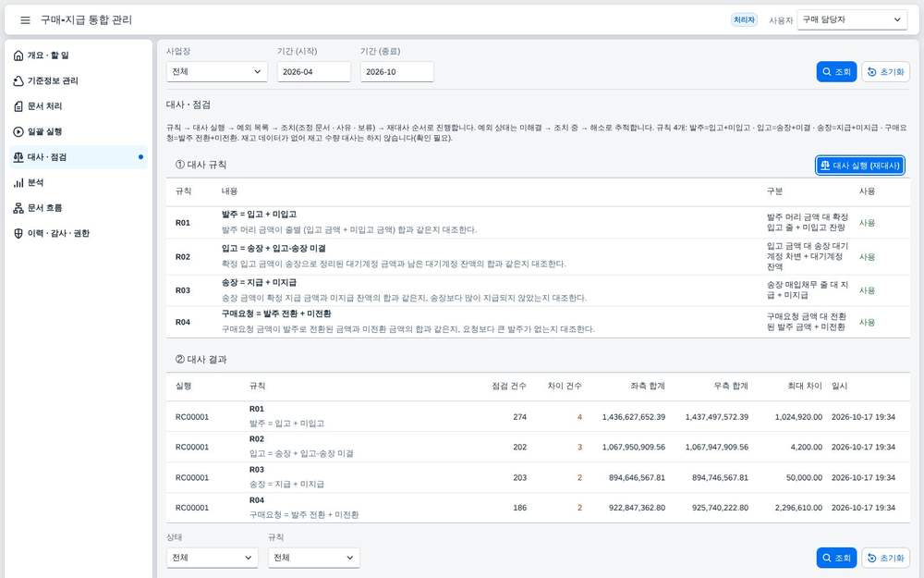Image resolution: width=924 pixels, height=578 pixels.
Task: Click rule title 구매요청 = 발주 전환 + 미전환
Action: 276,314
